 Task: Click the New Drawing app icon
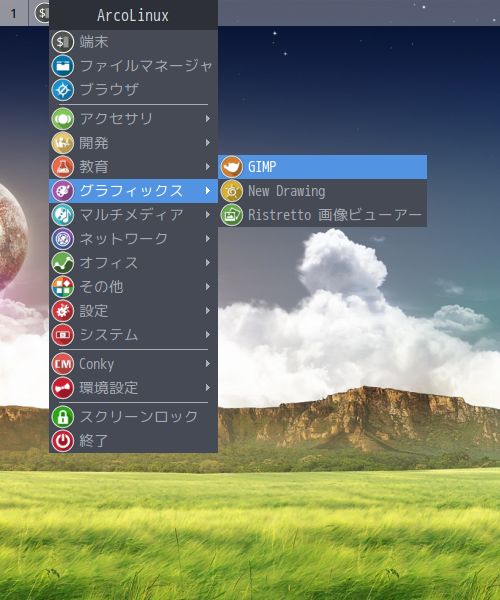click(x=231, y=191)
